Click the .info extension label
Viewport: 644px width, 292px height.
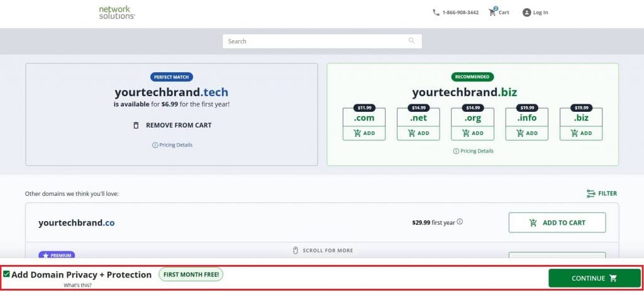[x=526, y=118]
